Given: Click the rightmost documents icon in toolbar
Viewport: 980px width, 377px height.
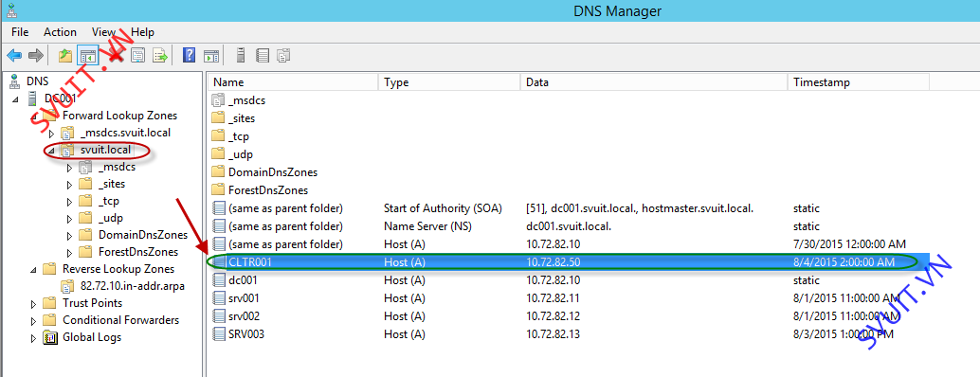Looking at the screenshot, I should pos(284,56).
